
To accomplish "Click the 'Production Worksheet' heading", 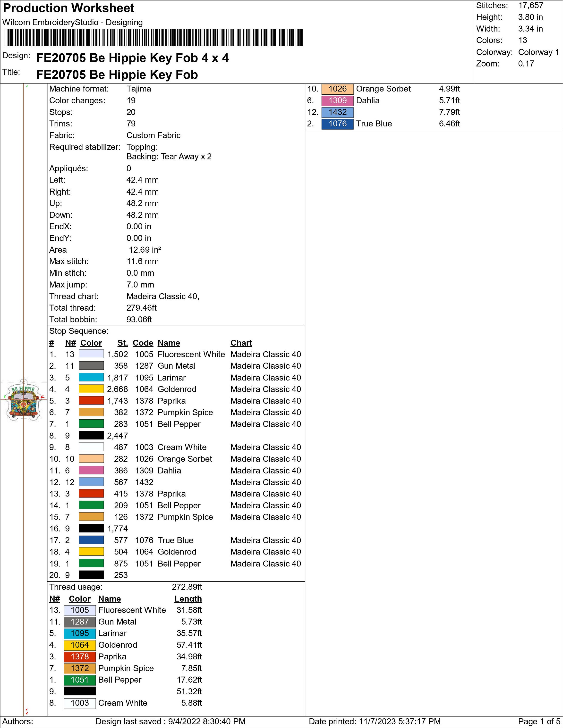I will tap(69, 8).
